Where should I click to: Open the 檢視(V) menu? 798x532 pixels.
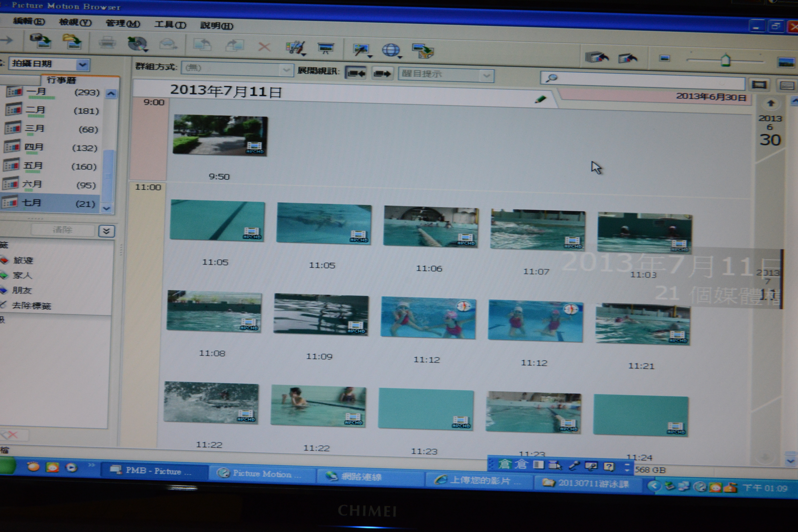tap(75, 22)
